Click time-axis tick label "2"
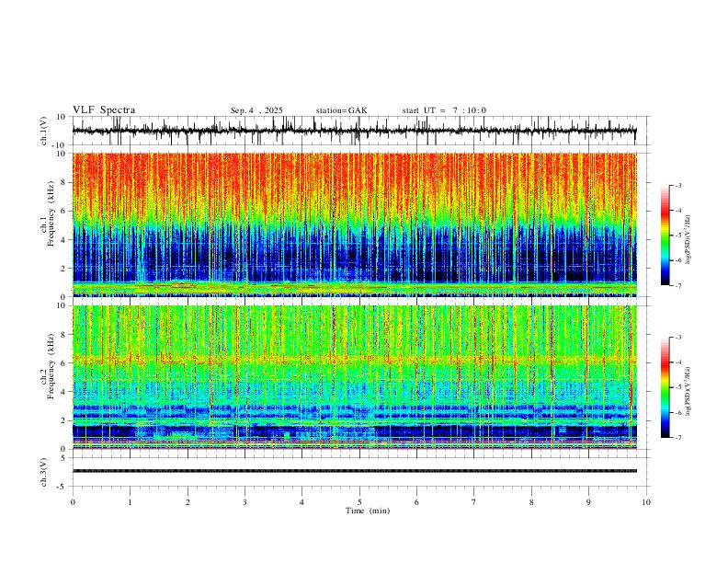This screenshot has width=728, height=563. (x=188, y=502)
